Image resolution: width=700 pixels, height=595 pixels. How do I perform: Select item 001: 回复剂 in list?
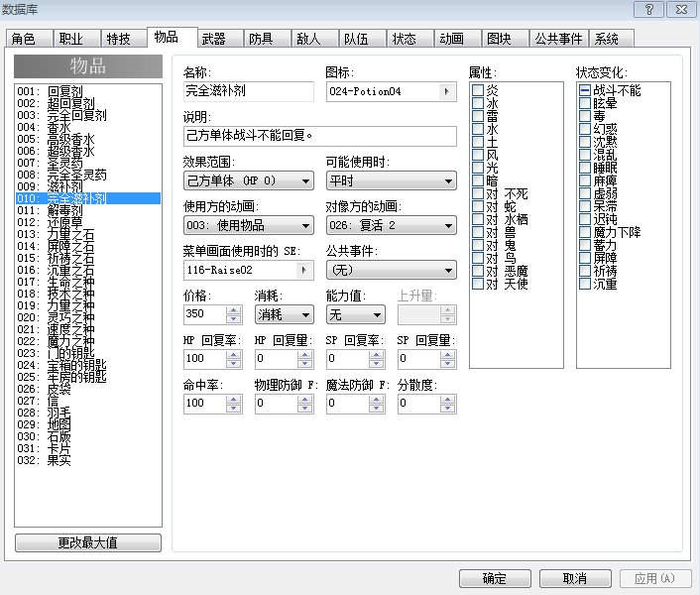pyautogui.click(x=88, y=91)
